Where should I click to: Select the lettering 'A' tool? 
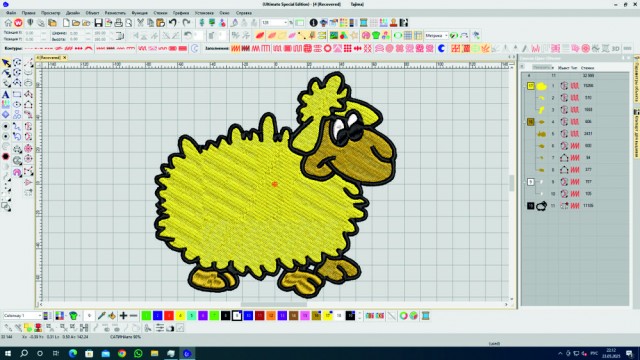pyautogui.click(x=6, y=94)
